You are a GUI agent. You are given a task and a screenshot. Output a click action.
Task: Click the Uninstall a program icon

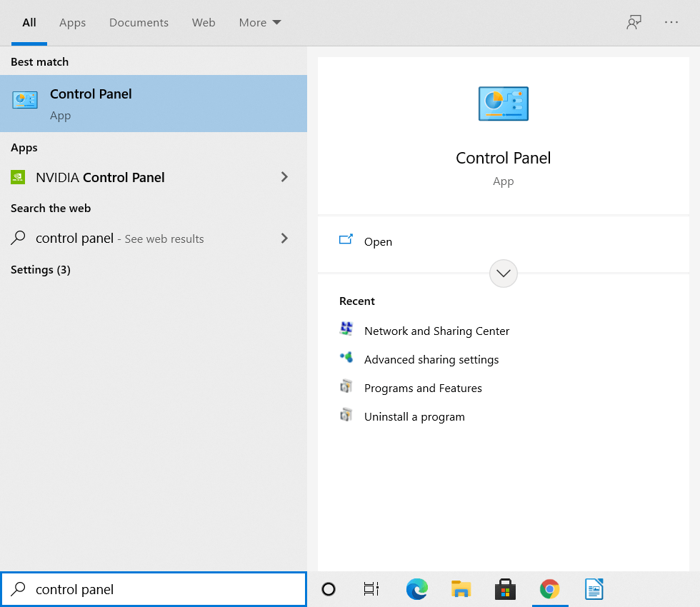pyautogui.click(x=346, y=415)
